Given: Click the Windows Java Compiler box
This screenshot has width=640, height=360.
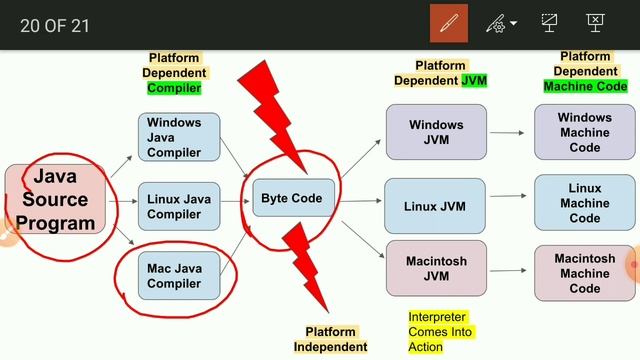Looking at the screenshot, I should click(x=179, y=137).
